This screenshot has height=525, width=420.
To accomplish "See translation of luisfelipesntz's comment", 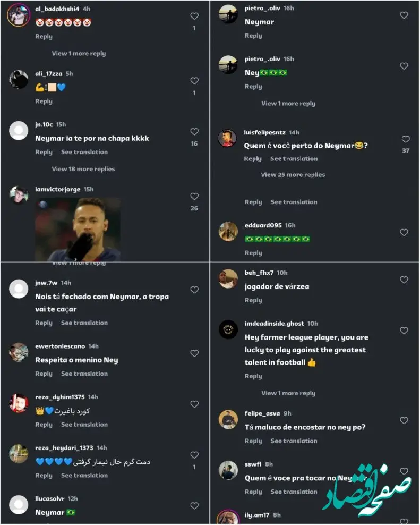I will pos(294,159).
